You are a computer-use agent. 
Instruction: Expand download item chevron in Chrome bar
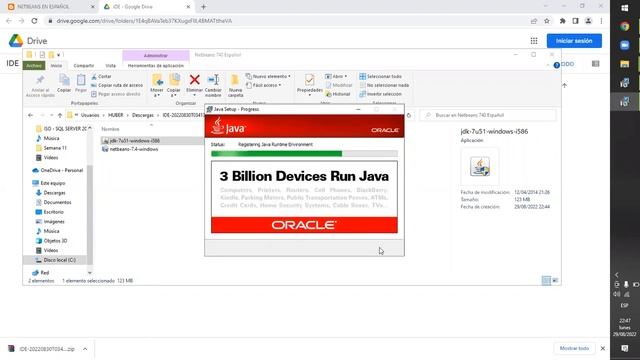click(85, 349)
